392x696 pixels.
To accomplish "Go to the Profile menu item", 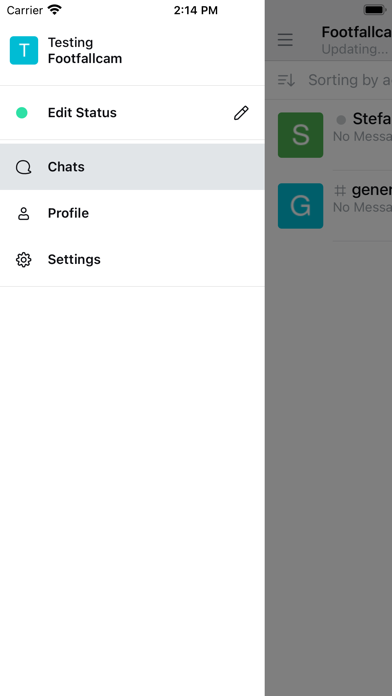I will point(132,214).
